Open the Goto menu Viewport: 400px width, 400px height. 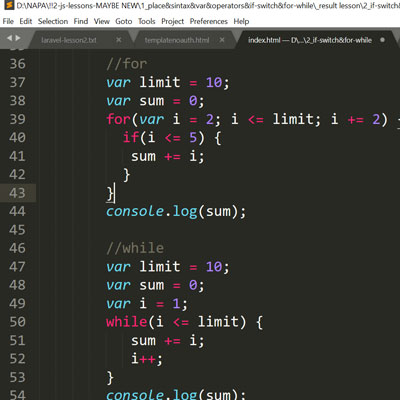[x=124, y=21]
